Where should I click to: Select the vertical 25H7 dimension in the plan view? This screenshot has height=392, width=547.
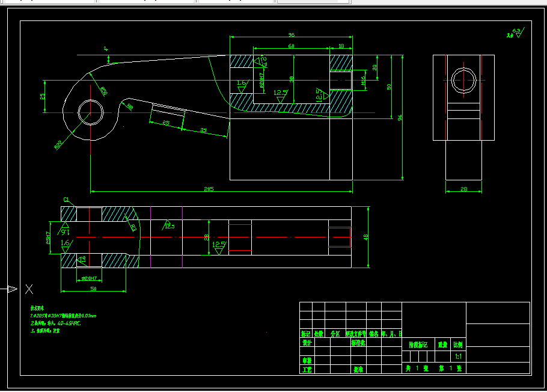[48, 237]
